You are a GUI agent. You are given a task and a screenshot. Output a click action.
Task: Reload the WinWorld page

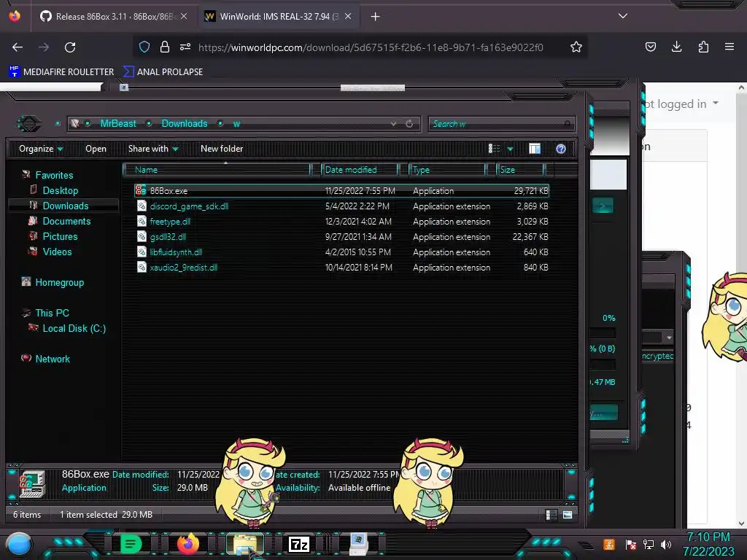click(70, 47)
